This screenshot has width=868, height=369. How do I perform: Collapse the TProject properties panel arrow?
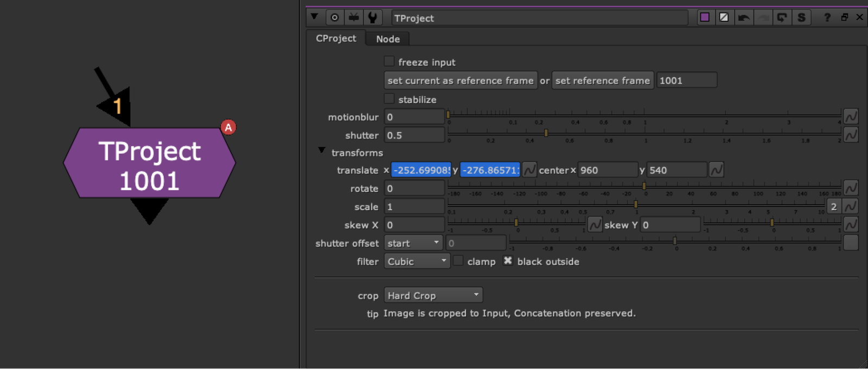click(314, 17)
